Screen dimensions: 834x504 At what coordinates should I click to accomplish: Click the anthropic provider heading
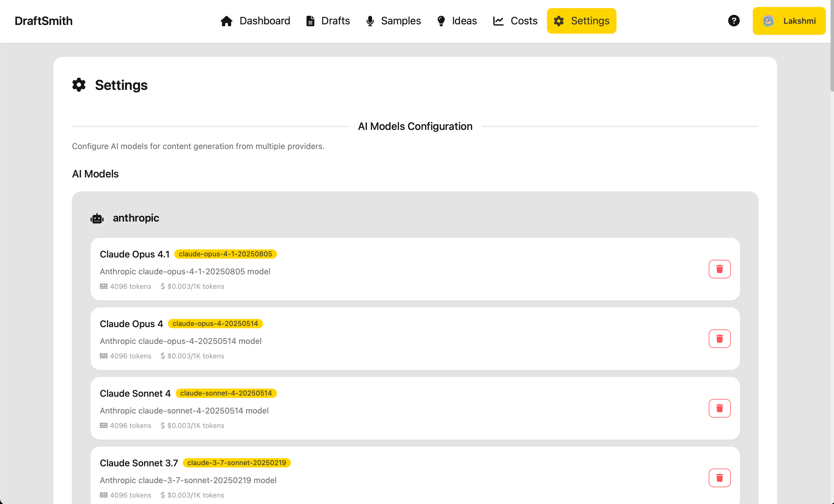(x=136, y=218)
